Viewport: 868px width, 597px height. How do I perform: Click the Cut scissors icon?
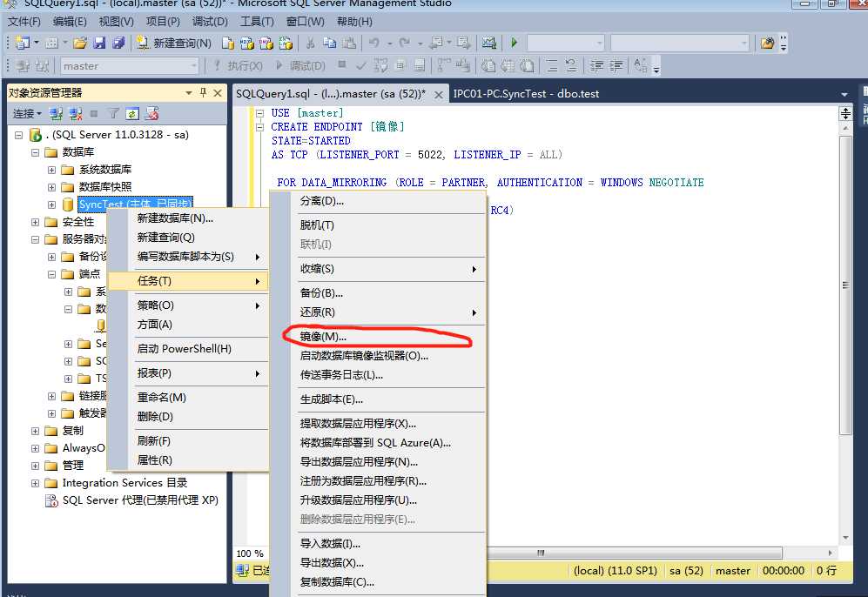coord(311,43)
